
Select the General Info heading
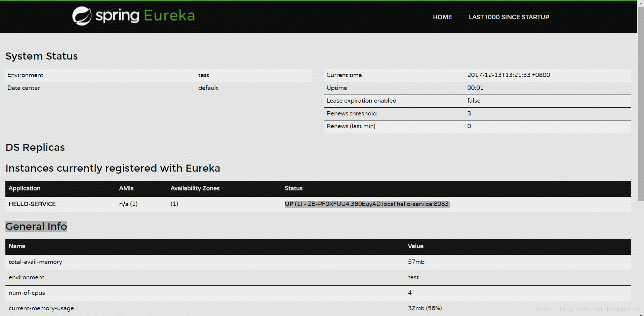point(36,226)
